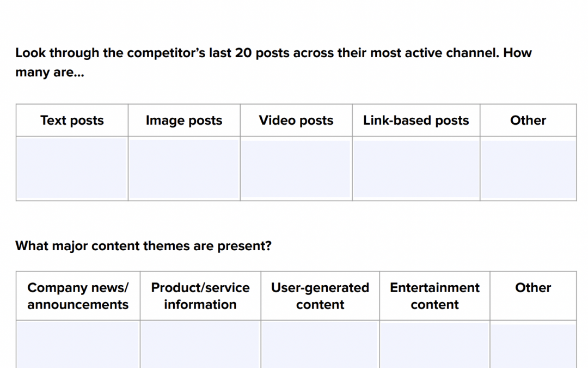This screenshot has height=368, width=588.
Task: Click the blank field under User-generated content
Action: (320, 345)
